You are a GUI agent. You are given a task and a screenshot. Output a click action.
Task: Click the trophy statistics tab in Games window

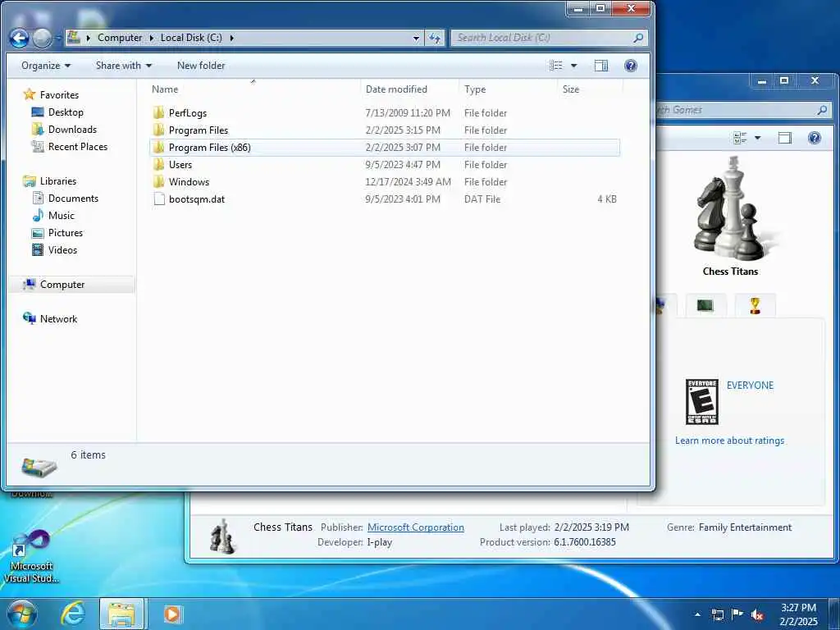coord(755,305)
